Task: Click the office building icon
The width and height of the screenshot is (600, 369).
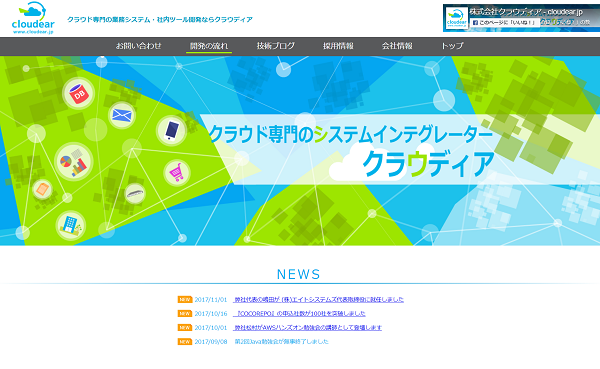Action: pyautogui.click(x=70, y=225)
